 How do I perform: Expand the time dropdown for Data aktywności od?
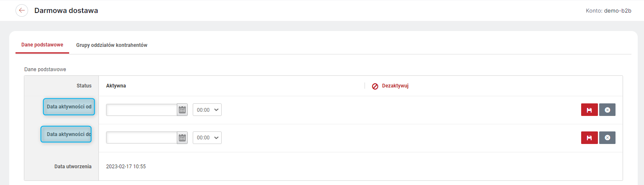pyautogui.click(x=207, y=110)
